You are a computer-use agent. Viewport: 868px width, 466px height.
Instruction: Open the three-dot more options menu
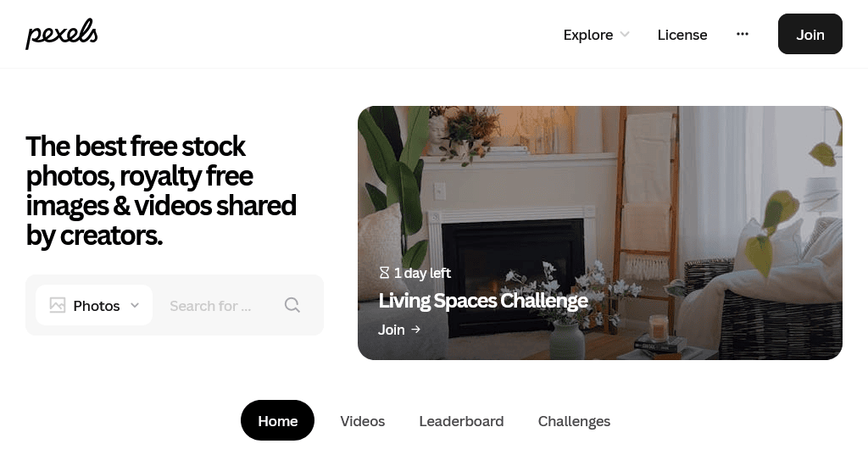[x=743, y=34]
